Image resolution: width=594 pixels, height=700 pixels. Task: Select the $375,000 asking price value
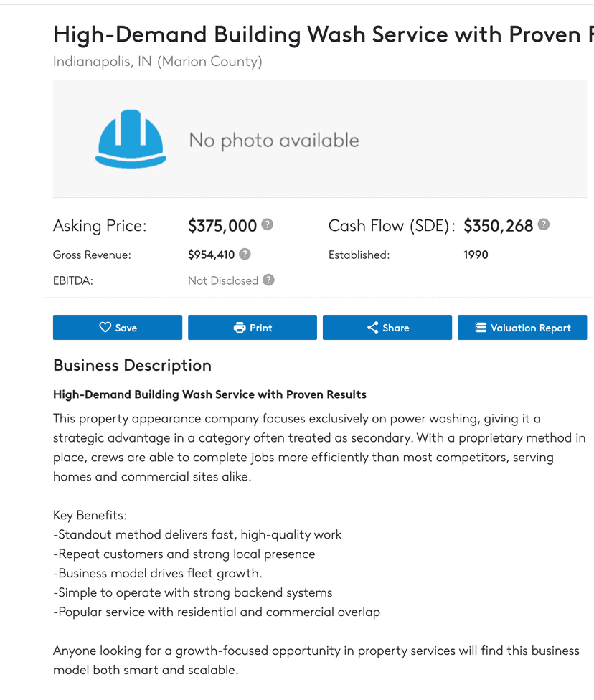point(223,225)
